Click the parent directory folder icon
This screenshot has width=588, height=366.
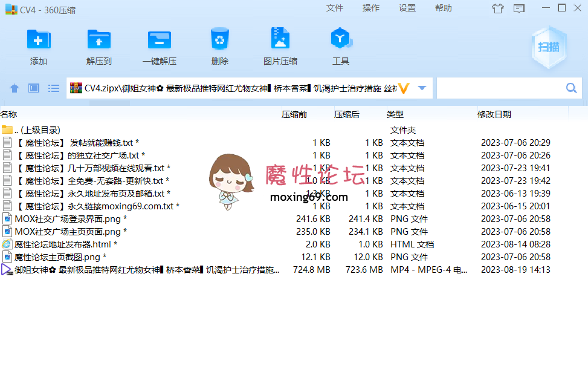7,129
